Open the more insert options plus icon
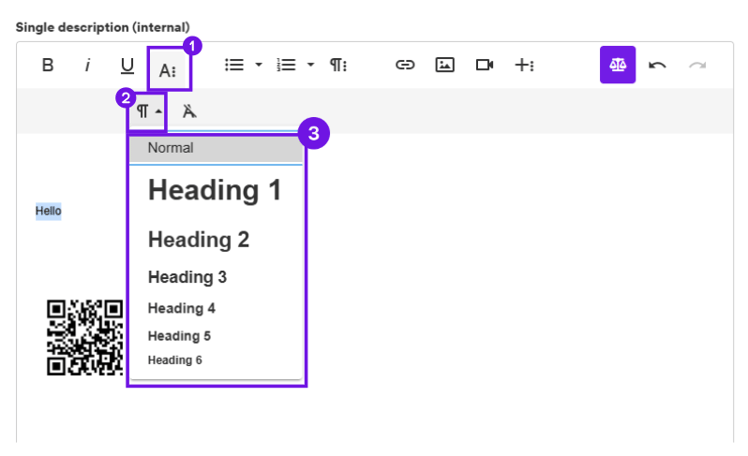Screen dimensions: 748x456 point(524,65)
